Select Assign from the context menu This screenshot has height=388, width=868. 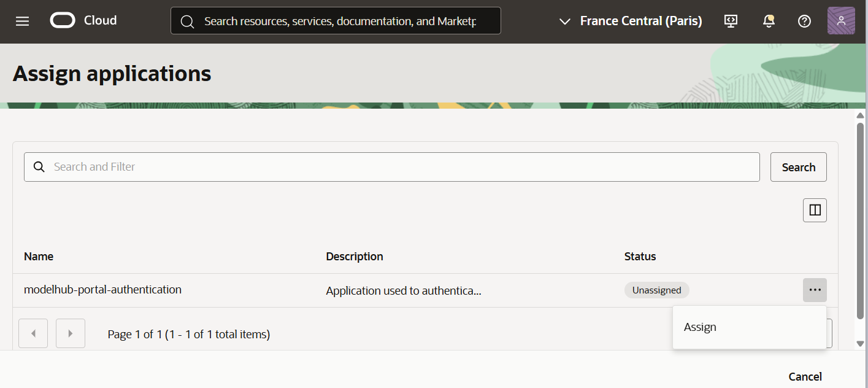coord(699,327)
